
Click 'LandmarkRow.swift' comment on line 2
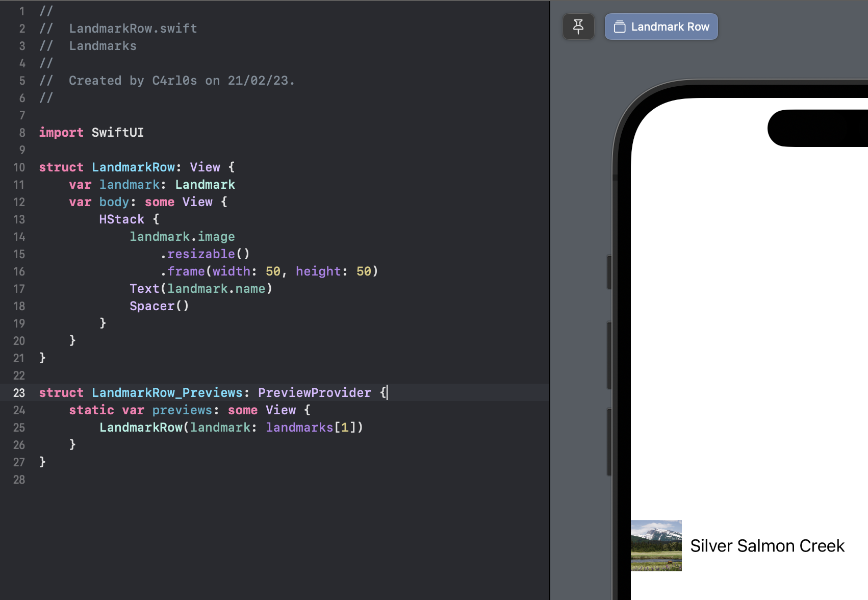coord(133,29)
